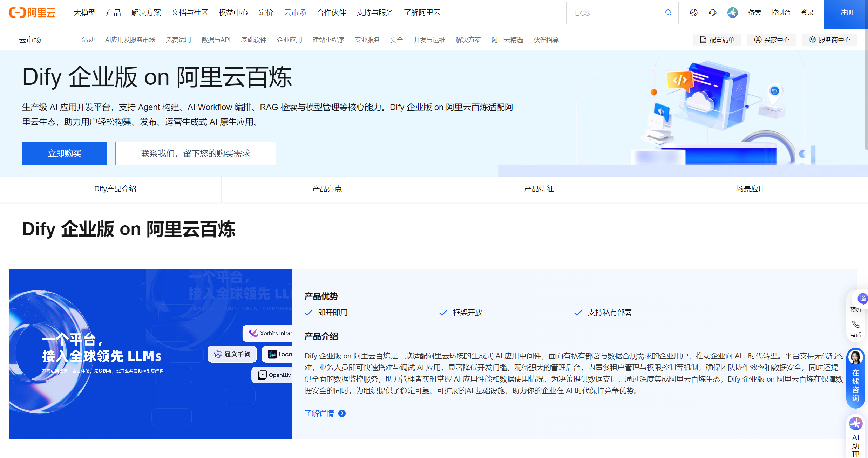Open the globe language icon

point(693,13)
